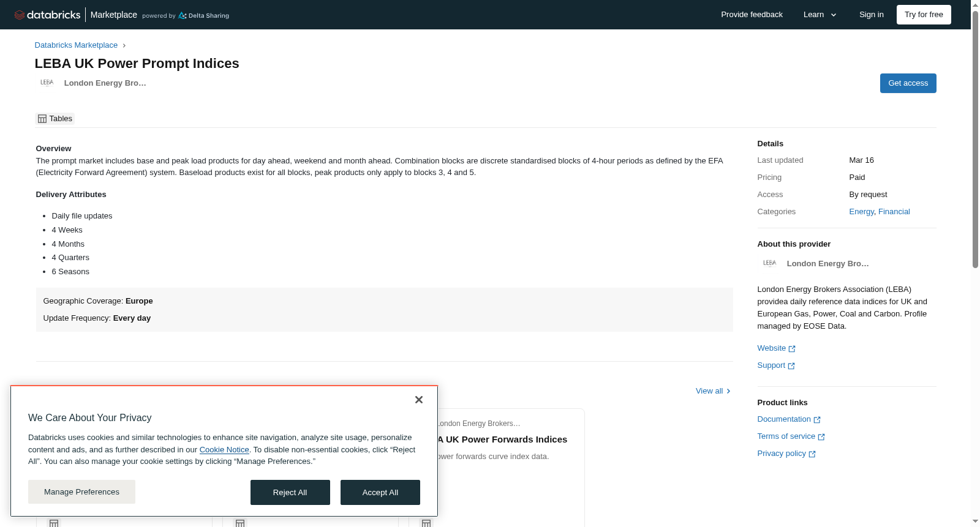980x527 pixels.
Task: Click the 'Daily file updates' bullet item
Action: point(82,216)
